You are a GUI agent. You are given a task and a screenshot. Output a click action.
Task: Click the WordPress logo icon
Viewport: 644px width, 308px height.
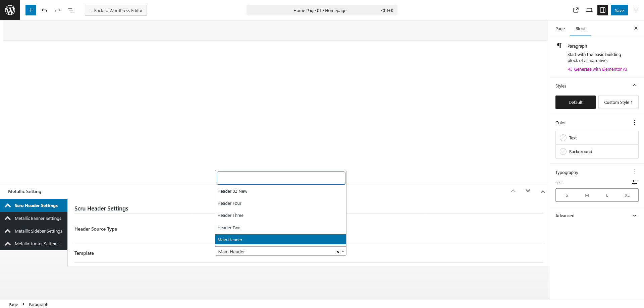10,10
